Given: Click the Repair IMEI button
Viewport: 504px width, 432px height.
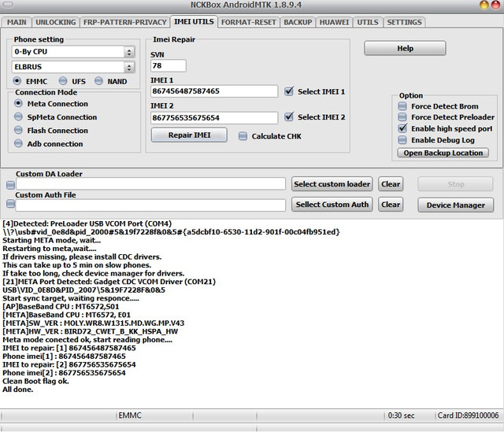Looking at the screenshot, I should pos(189,135).
